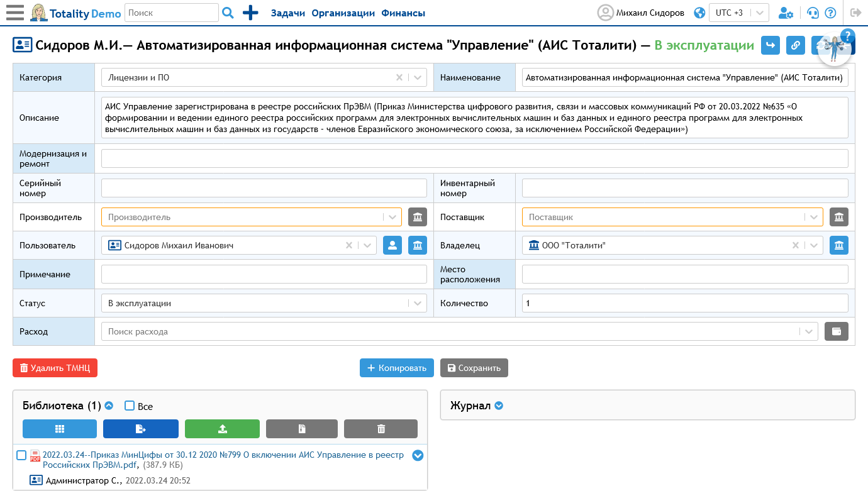Click the assistant avatar help bubble
Screen dimensions: 868x503
[836, 48]
